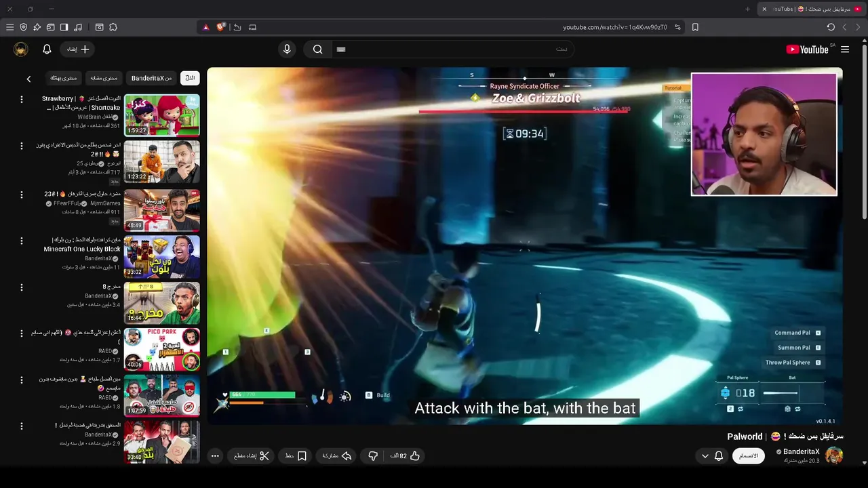Open YouTube guide menu
868x488 pixels.
pos(845,49)
